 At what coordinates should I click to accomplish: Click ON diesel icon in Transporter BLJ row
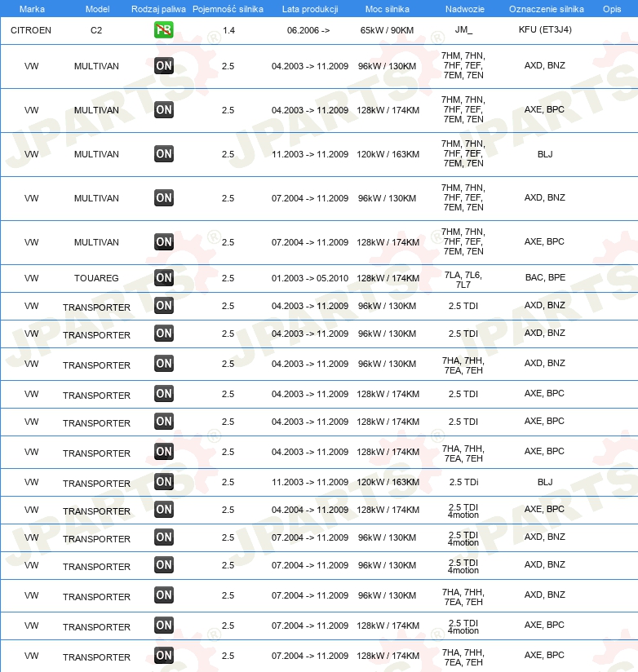pyautogui.click(x=164, y=482)
